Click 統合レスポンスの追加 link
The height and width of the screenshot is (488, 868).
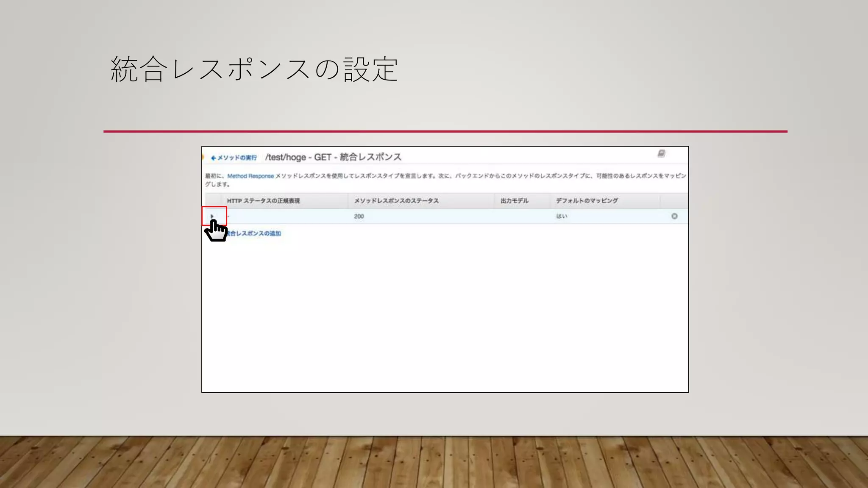pyautogui.click(x=253, y=233)
